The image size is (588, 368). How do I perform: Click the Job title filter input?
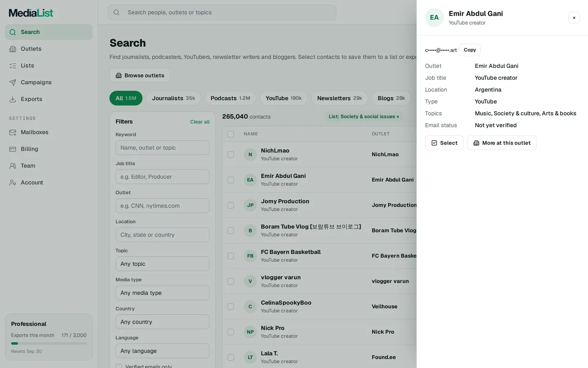[163, 177]
